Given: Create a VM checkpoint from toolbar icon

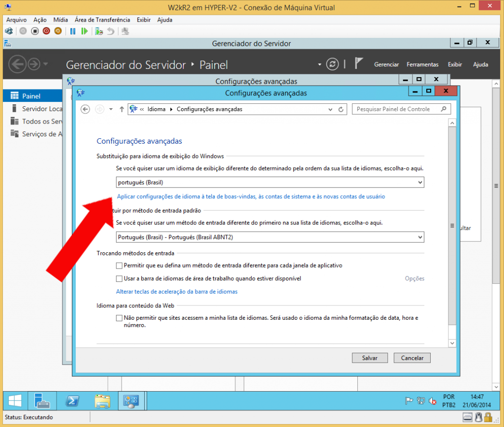Looking at the screenshot, I should coord(99,31).
